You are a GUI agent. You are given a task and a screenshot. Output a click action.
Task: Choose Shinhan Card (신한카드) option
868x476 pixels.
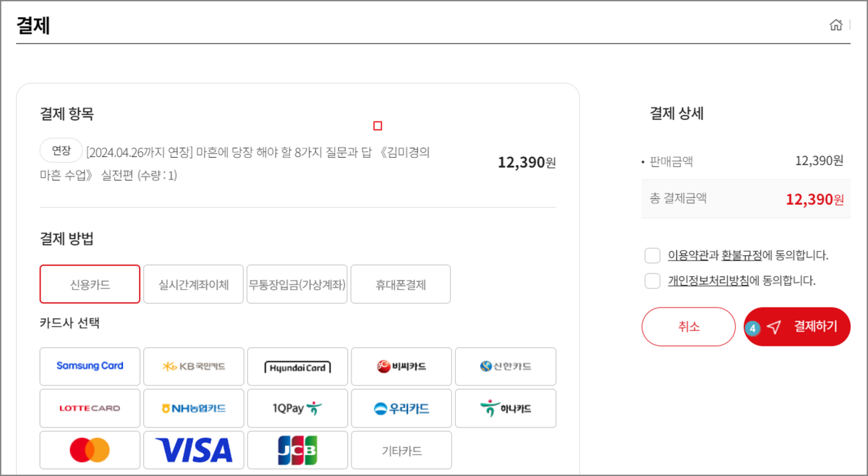tap(505, 366)
